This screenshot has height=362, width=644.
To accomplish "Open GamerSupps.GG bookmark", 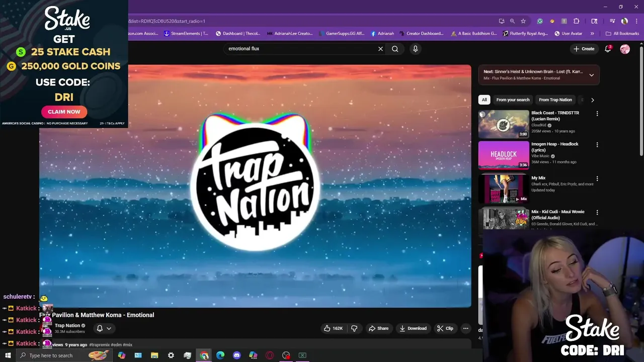I will tap(341, 34).
